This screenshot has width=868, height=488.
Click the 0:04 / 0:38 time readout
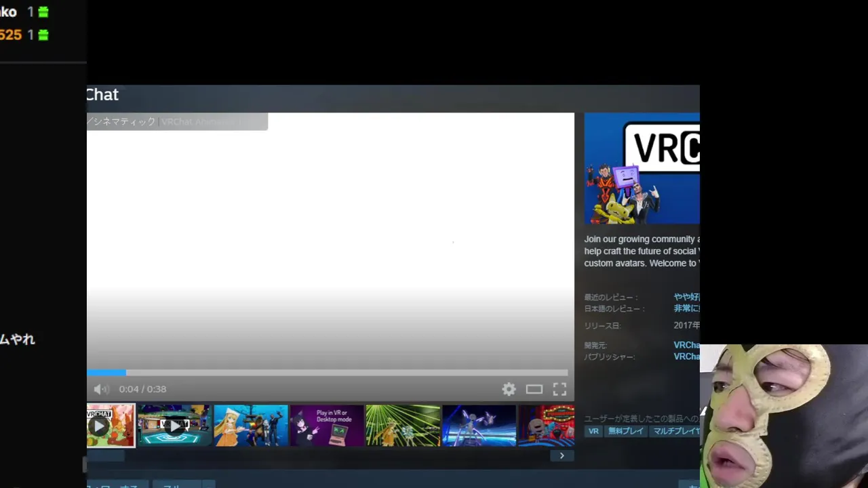point(142,389)
